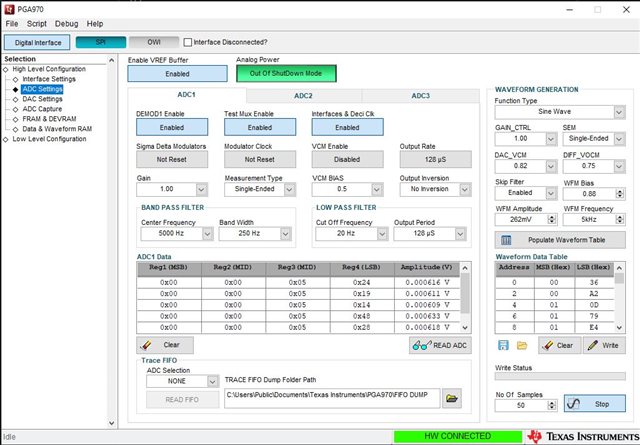640x445 pixels.
Task: Toggle Interfaces & Deci Clk button
Action: pyautogui.click(x=347, y=127)
